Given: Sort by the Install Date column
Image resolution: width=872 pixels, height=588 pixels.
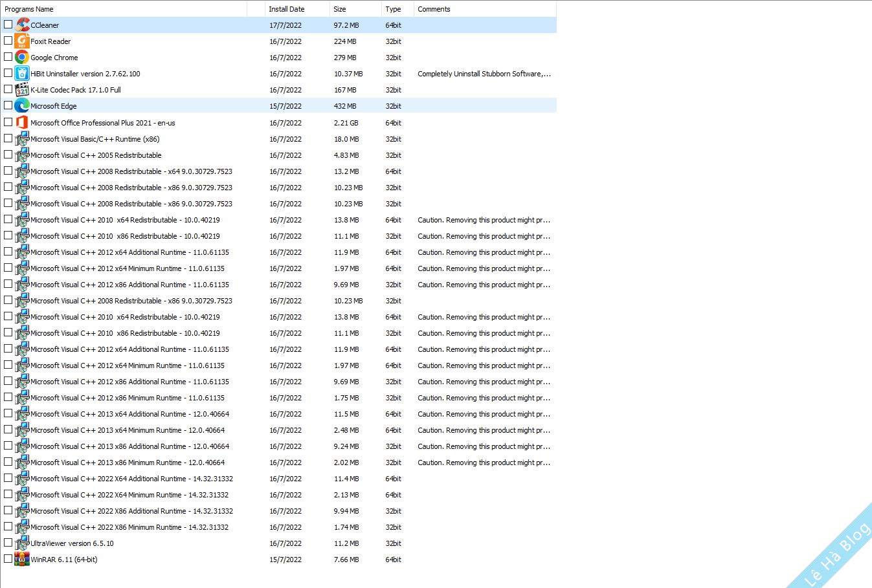Looking at the screenshot, I should [287, 8].
